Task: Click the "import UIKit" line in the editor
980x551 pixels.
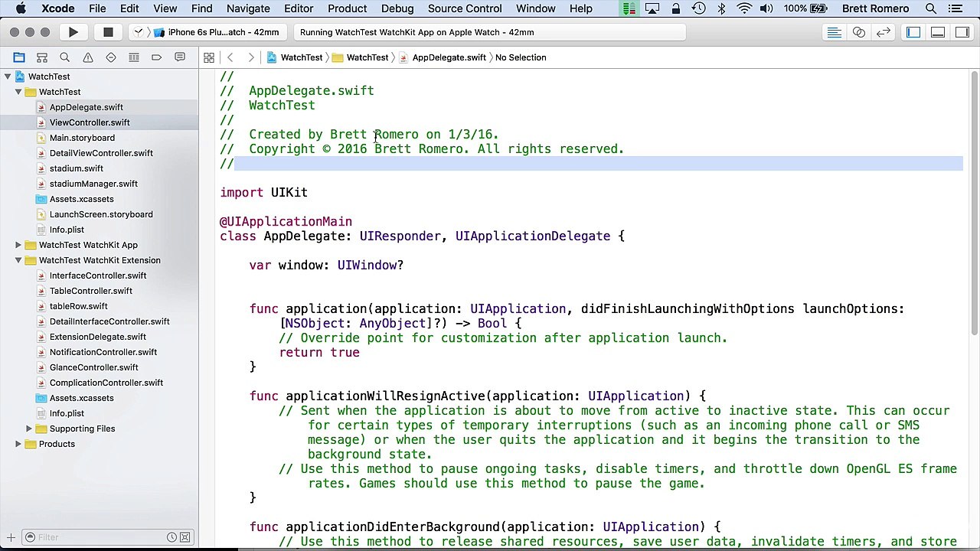Action: pos(264,193)
